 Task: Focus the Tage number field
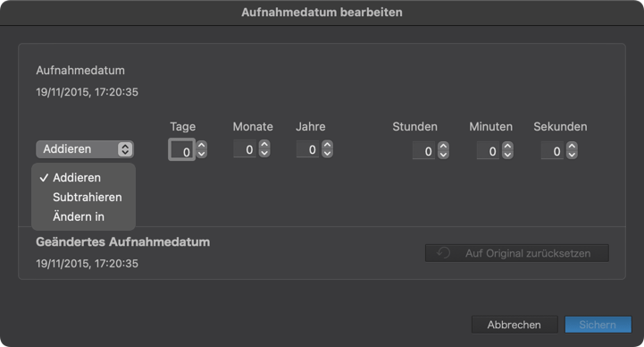coord(181,150)
